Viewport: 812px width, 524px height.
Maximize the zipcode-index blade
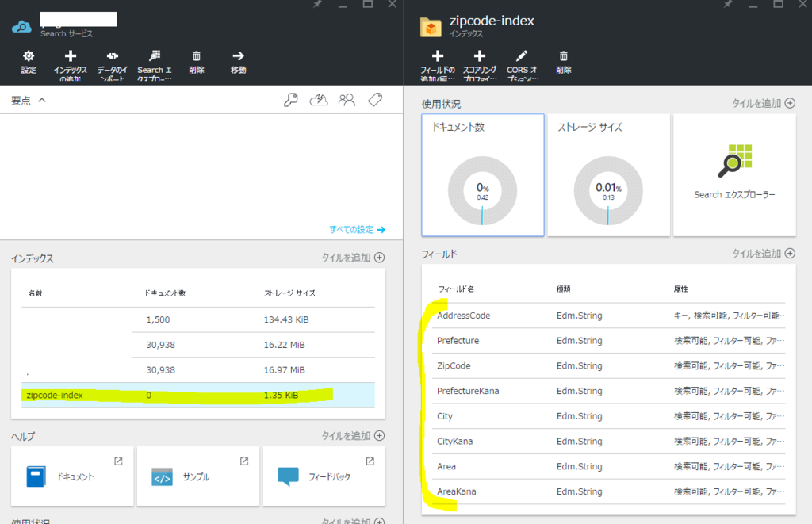click(778, 4)
